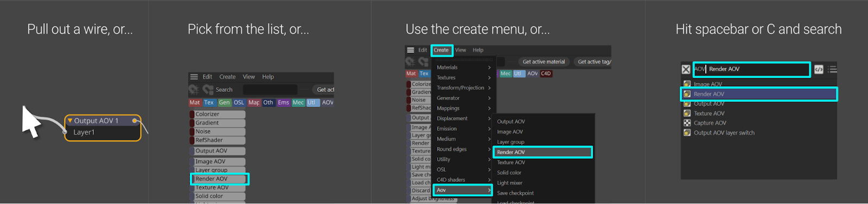Click the Get active material button
Image resolution: width=868 pixels, height=204 pixels.
[x=544, y=62]
